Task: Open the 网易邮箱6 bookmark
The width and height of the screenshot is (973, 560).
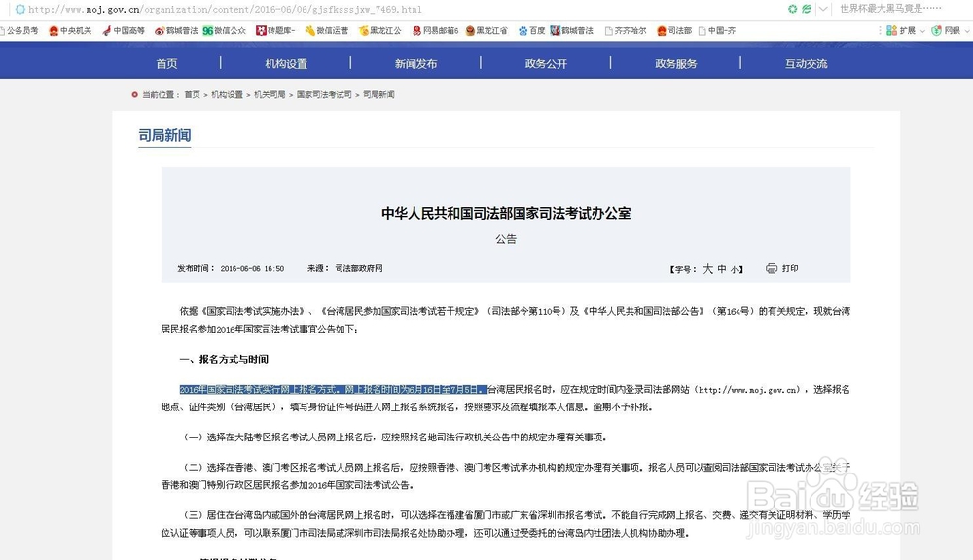Action: point(435,30)
